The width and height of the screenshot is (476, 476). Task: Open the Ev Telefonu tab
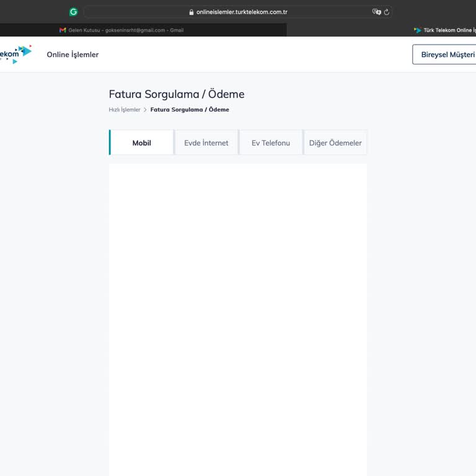coord(271,143)
